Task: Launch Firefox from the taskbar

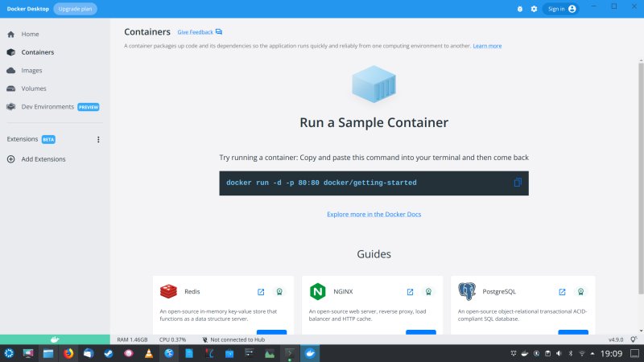Action: pos(68,353)
